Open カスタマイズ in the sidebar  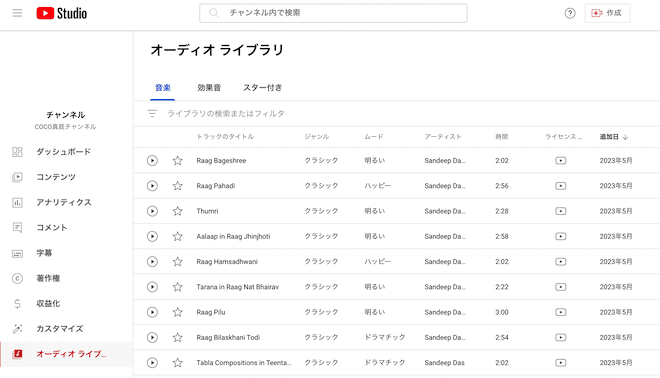67,329
